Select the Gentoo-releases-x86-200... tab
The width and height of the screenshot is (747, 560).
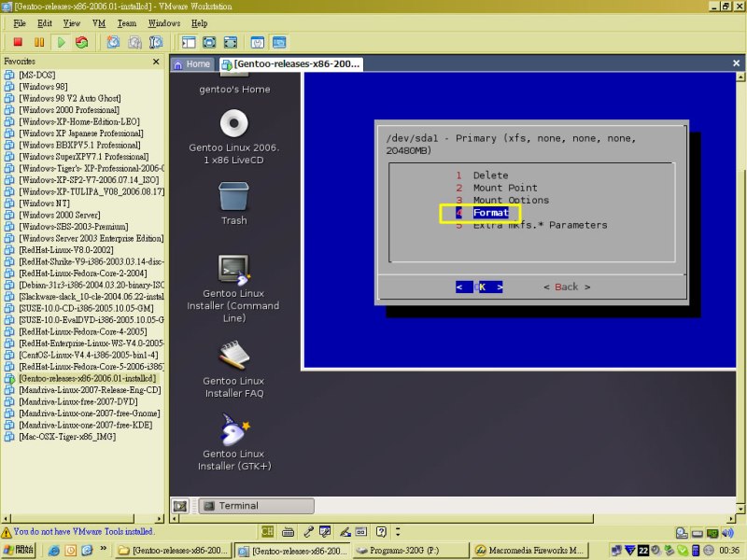coord(291,63)
